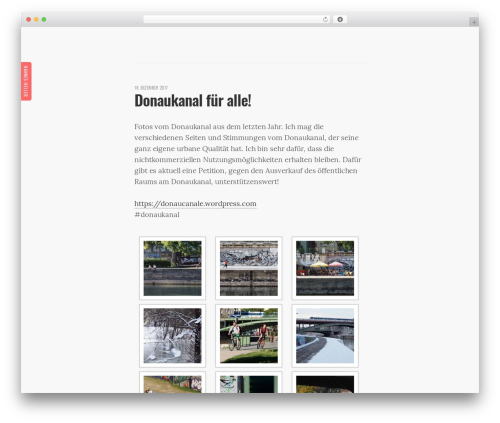Click the green maximize window button

44,20
